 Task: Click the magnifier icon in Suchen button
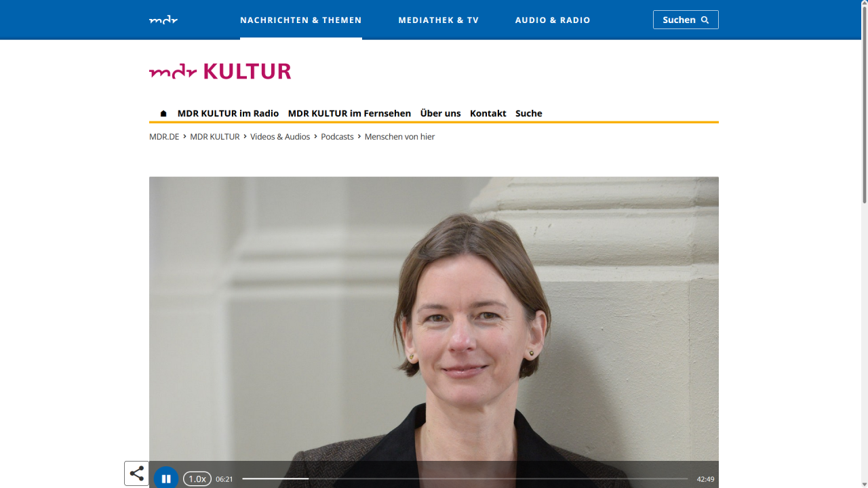[705, 20]
